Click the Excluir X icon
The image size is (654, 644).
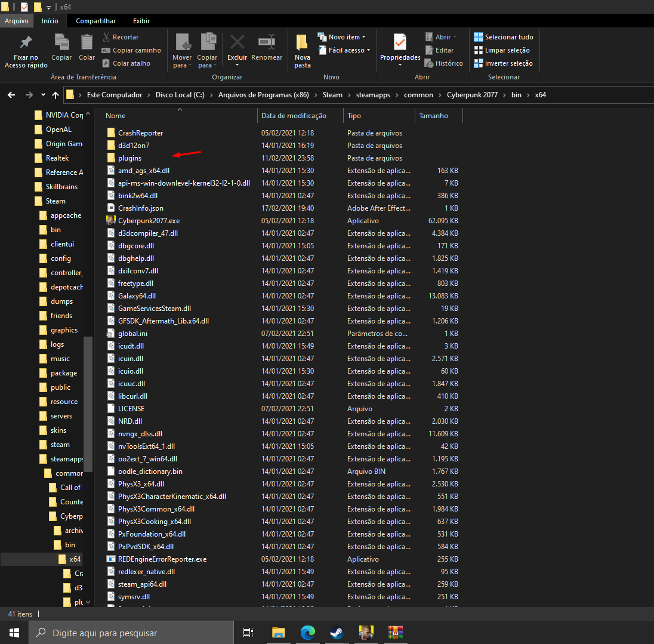237,42
